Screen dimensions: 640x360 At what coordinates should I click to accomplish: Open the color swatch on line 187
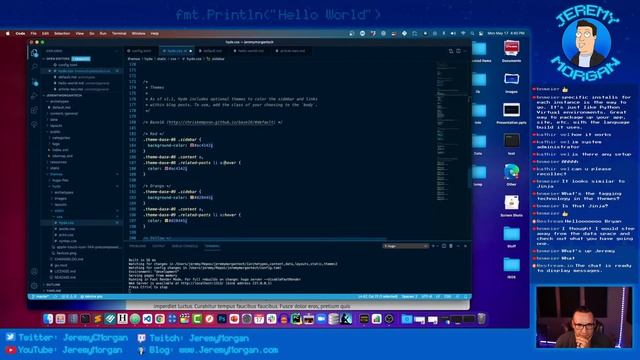(x=167, y=168)
